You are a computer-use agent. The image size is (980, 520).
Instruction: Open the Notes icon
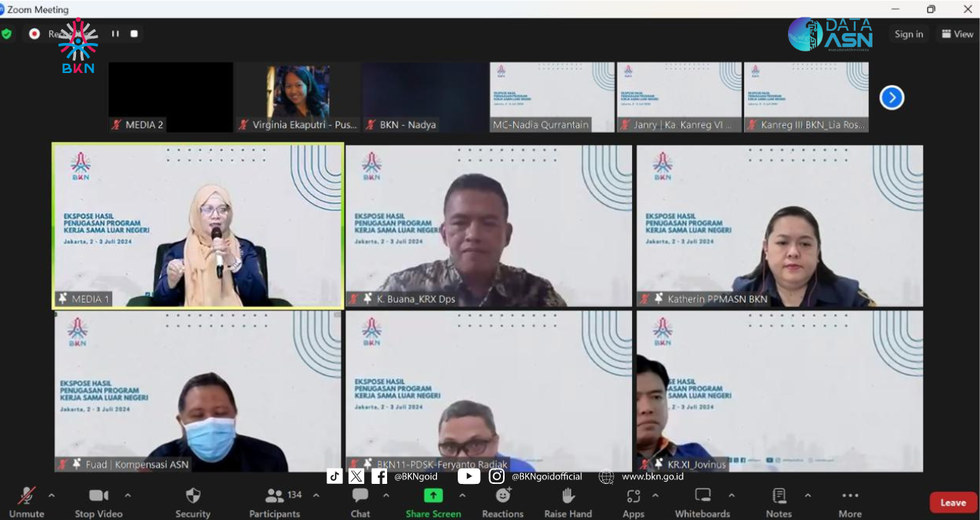(779, 496)
